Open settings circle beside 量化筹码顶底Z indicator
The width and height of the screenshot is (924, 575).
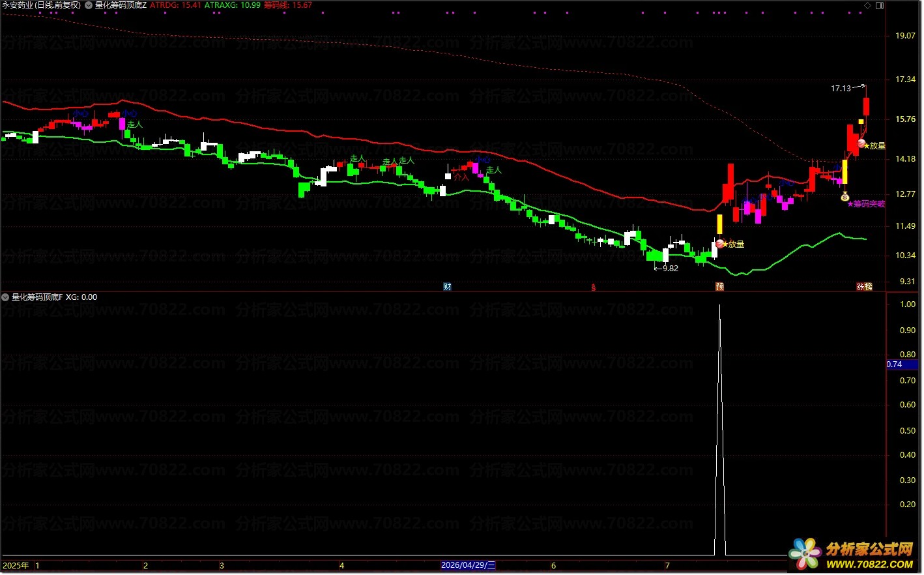click(89, 5)
